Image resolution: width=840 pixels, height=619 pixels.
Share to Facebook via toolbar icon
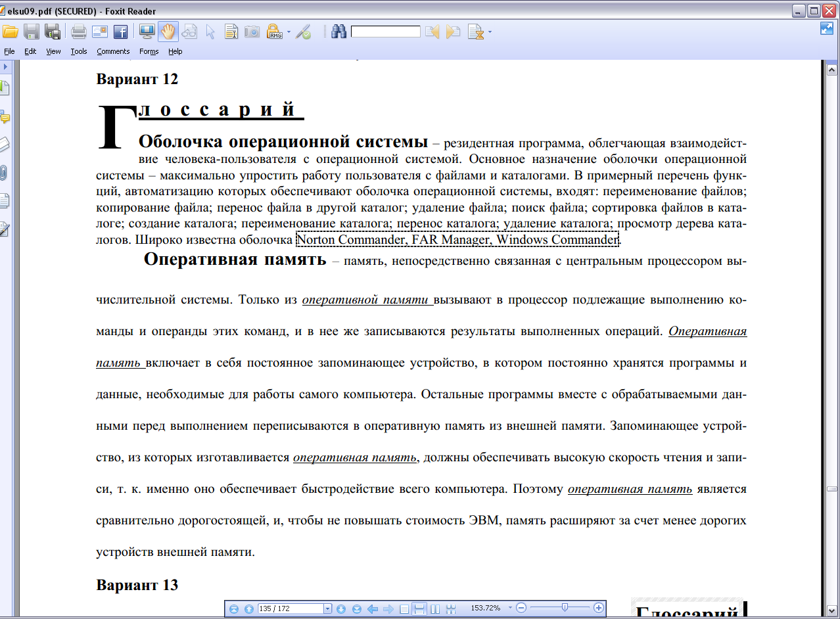(120, 31)
